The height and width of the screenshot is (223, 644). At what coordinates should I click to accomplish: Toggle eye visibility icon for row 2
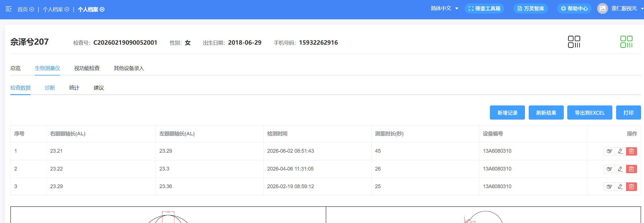(609, 169)
